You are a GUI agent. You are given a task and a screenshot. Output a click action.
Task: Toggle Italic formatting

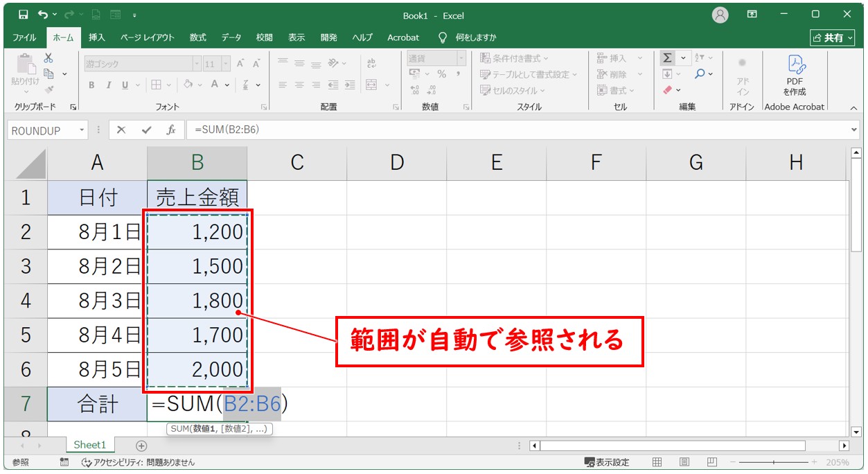108,85
